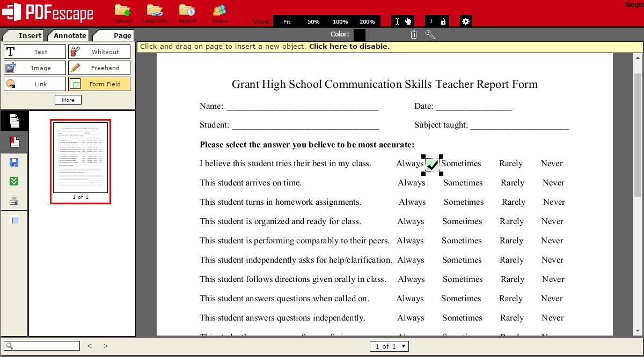Screen dimensions: 644x357
Task: Click the blue square sidebar icon
Action: (15, 220)
